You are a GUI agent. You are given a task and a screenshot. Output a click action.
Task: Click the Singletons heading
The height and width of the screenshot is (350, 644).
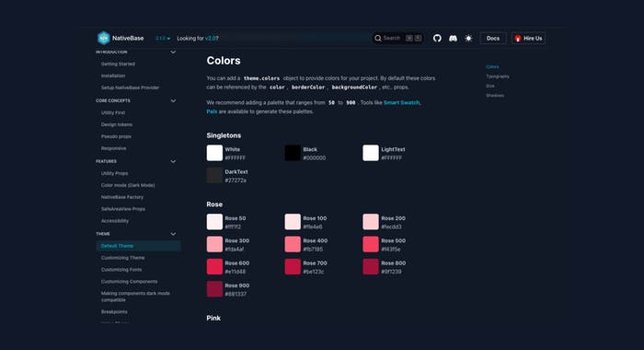coord(224,135)
